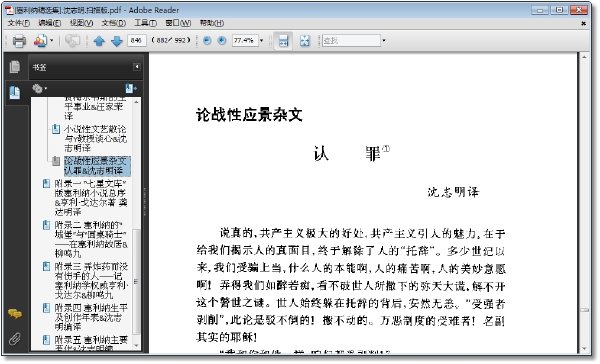
Task: Open the comments panel icon
Action: [15, 314]
